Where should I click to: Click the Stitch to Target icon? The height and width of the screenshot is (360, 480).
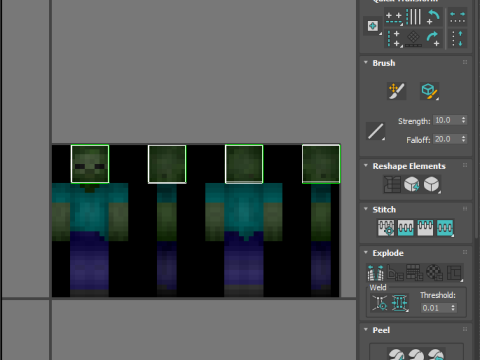pyautogui.click(x=386, y=228)
